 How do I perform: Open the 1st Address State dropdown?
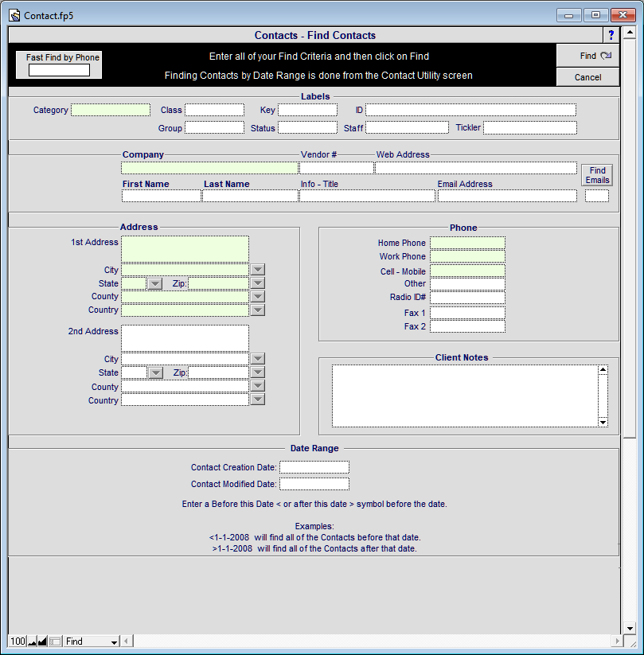155,283
